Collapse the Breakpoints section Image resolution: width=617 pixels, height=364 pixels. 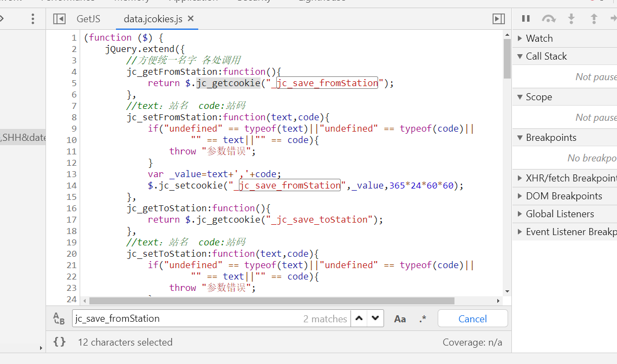520,138
